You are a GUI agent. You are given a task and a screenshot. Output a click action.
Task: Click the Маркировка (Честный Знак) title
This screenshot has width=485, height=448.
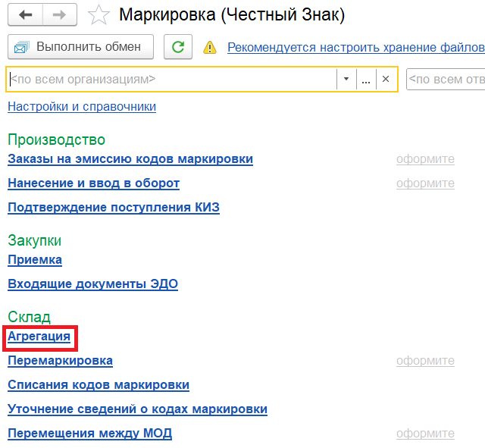coord(232,15)
